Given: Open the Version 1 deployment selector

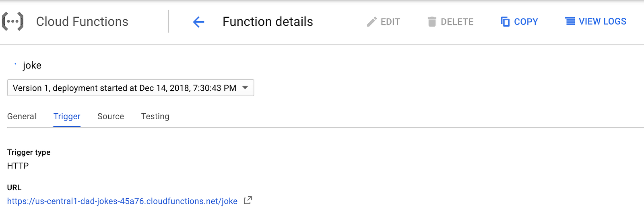Looking at the screenshot, I should point(125,88).
